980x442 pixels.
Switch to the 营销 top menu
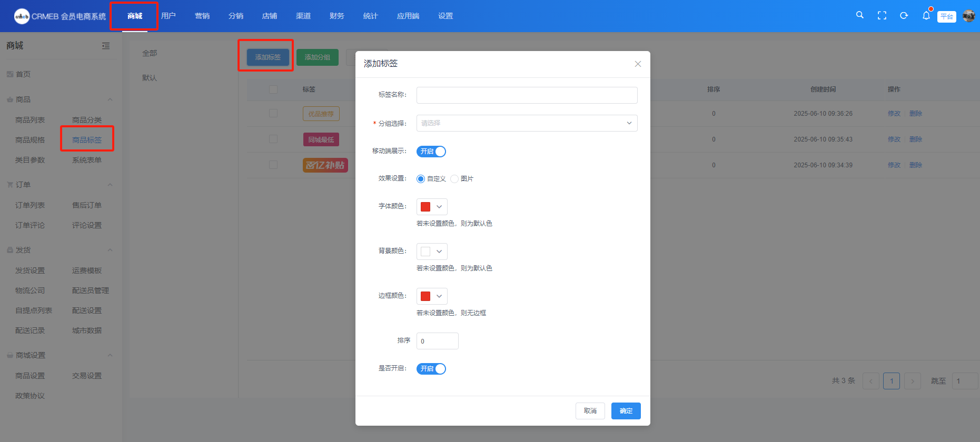pyautogui.click(x=202, y=16)
